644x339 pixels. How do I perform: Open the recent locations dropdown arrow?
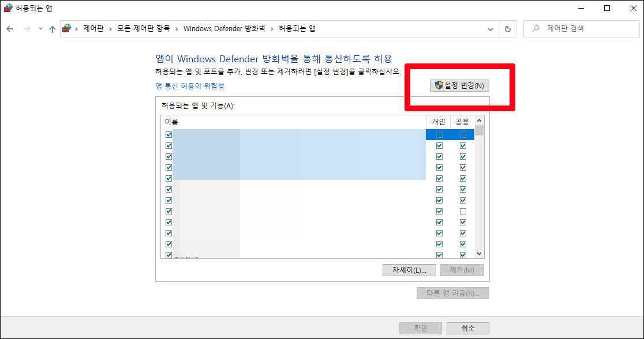point(40,29)
